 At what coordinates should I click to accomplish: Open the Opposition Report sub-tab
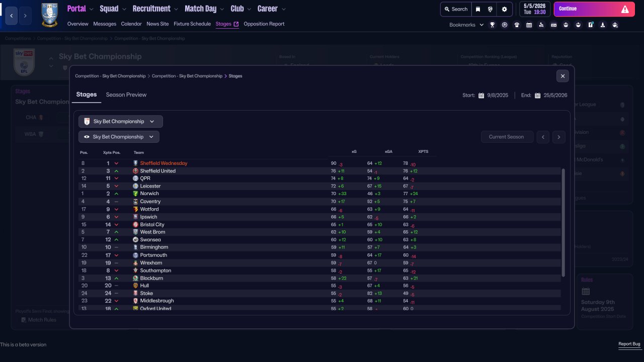click(x=264, y=24)
